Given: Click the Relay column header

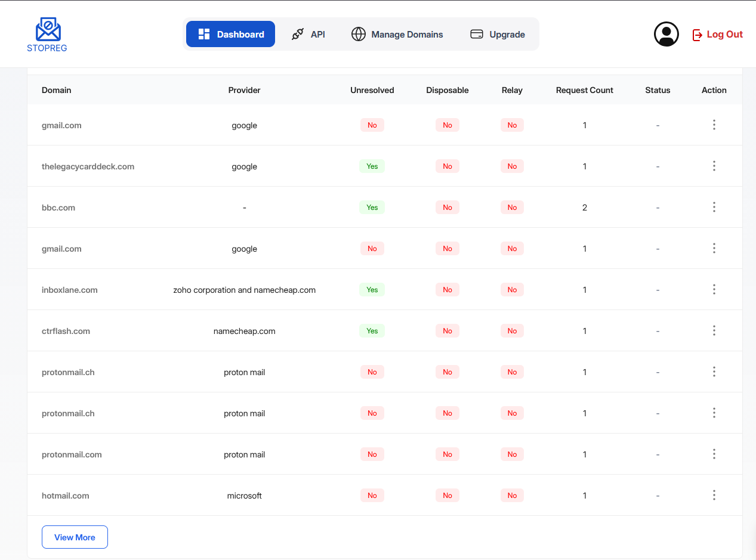Looking at the screenshot, I should click(x=512, y=90).
